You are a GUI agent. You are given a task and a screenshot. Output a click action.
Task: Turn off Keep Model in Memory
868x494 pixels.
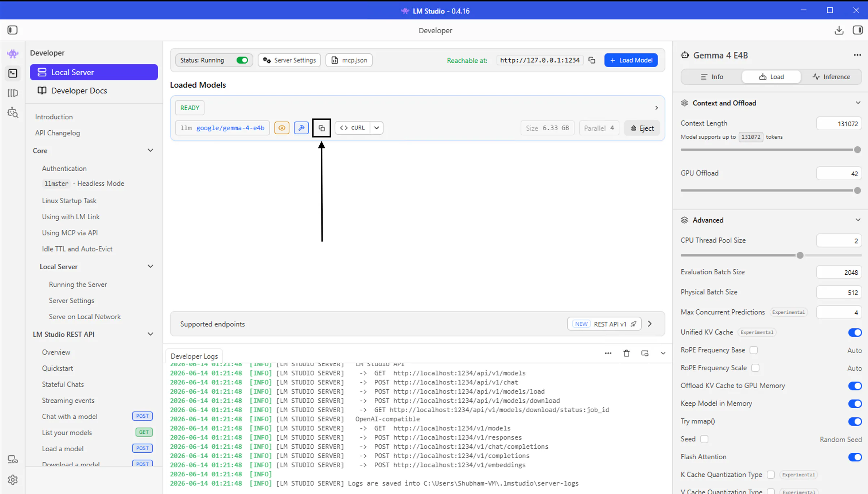tap(855, 404)
